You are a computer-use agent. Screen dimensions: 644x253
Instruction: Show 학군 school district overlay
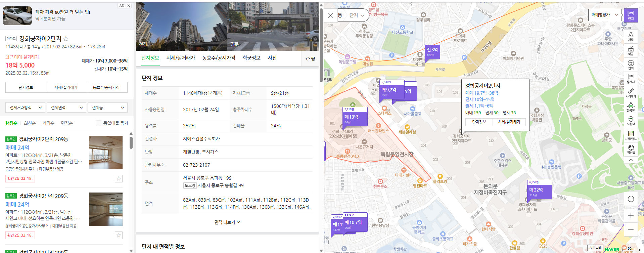[631, 50]
